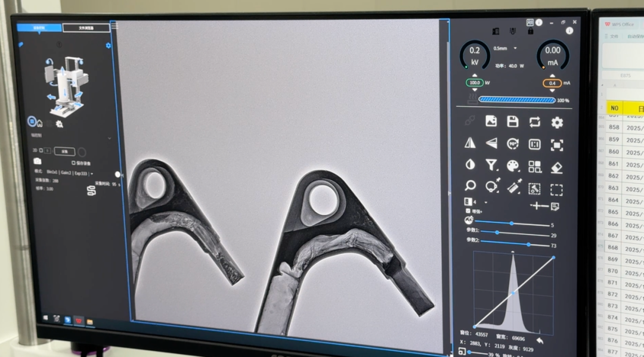Click the up arrow on the 3D axis model
This screenshot has width=644, height=357.
click(x=63, y=70)
